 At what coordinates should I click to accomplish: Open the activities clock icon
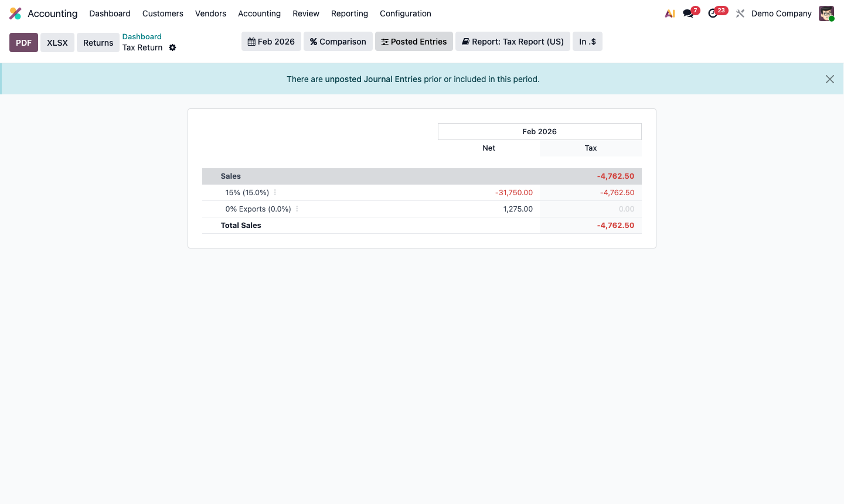713,13
